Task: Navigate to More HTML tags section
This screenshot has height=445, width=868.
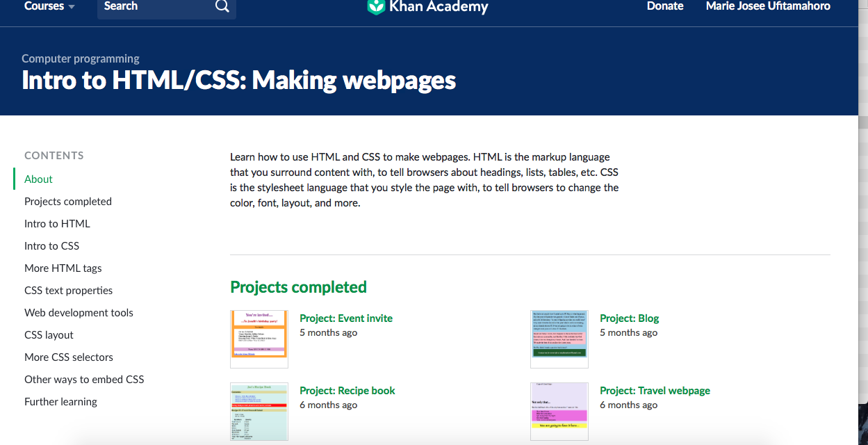Action: pyautogui.click(x=63, y=268)
